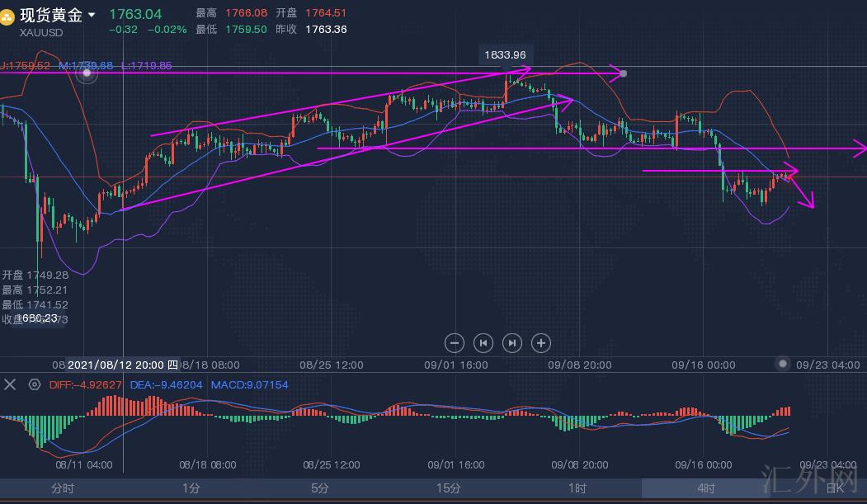867x504 pixels.
Task: Select the grey endpoint handle of the top line
Action: 623,73
